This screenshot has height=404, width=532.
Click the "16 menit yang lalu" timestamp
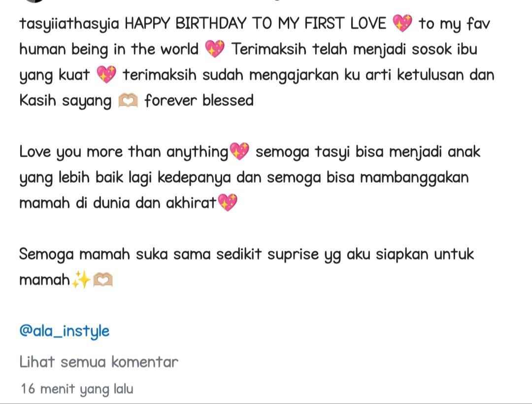click(x=77, y=389)
